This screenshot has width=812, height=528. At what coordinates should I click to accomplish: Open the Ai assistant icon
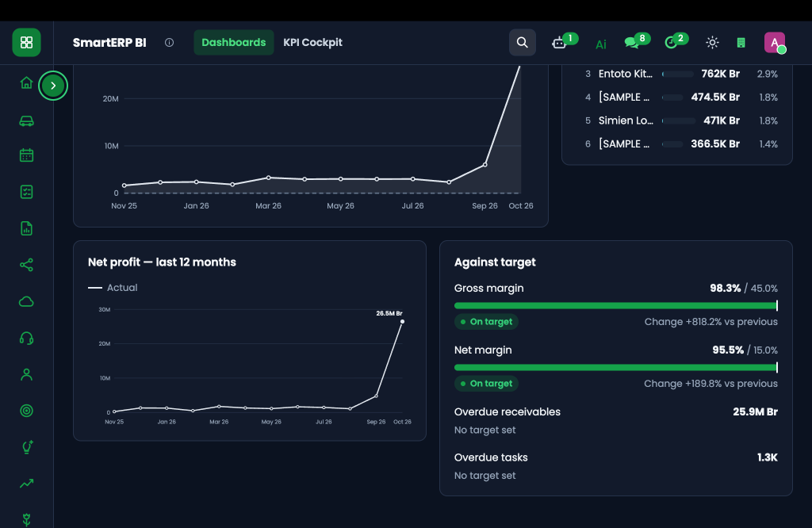pos(601,44)
